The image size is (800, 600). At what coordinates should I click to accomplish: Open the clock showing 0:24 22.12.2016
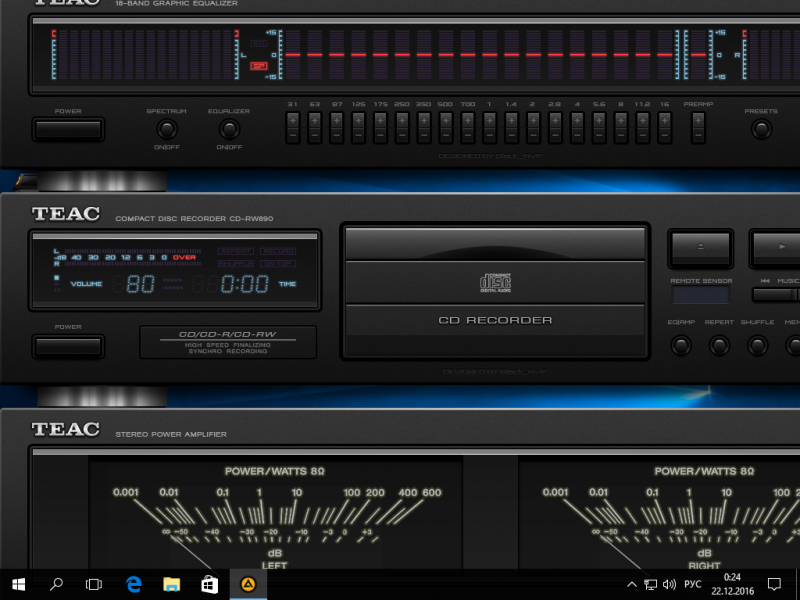[733, 585]
